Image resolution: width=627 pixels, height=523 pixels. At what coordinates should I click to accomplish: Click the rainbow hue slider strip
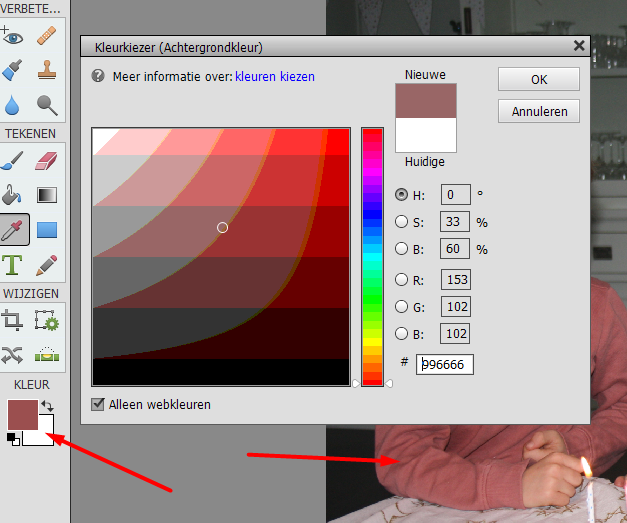tap(372, 255)
